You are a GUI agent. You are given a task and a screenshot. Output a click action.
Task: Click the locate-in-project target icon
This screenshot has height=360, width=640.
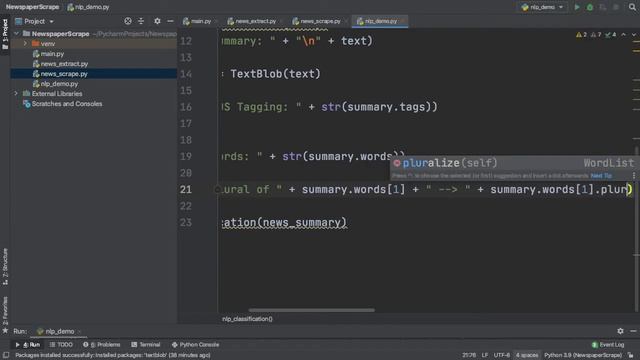(128, 21)
